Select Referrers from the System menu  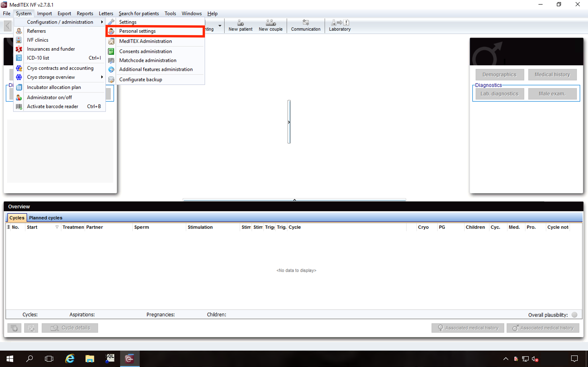click(37, 31)
